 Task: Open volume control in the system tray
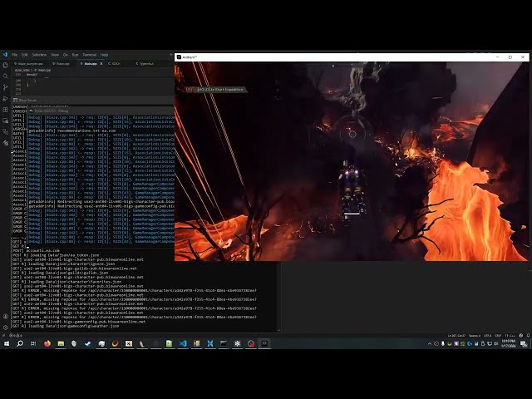coord(496,343)
